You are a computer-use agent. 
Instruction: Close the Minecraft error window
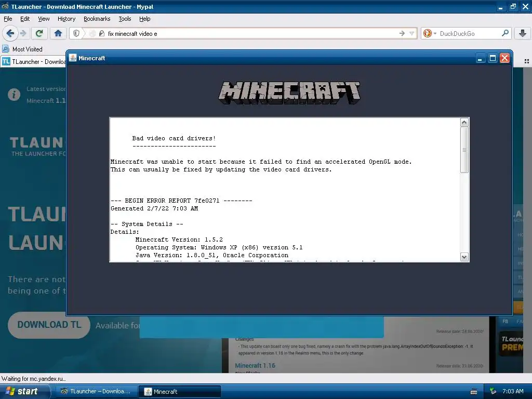[x=504, y=58]
